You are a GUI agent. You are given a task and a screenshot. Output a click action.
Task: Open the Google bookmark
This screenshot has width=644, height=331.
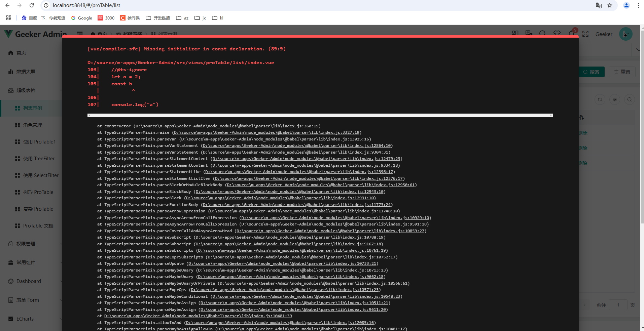(82, 18)
